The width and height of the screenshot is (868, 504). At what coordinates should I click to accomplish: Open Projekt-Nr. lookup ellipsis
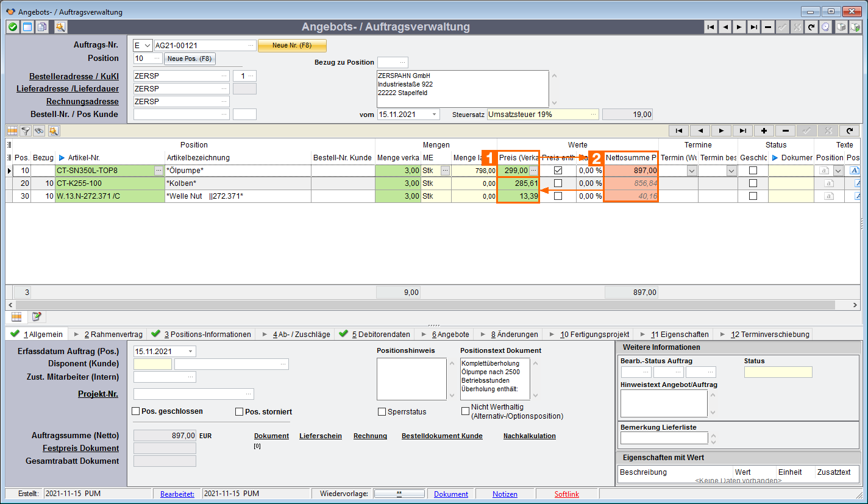pyautogui.click(x=249, y=394)
